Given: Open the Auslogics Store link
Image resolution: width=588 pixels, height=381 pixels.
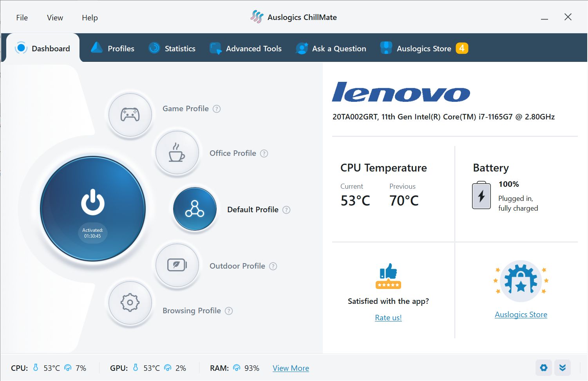Looking at the screenshot, I should click(x=521, y=314).
